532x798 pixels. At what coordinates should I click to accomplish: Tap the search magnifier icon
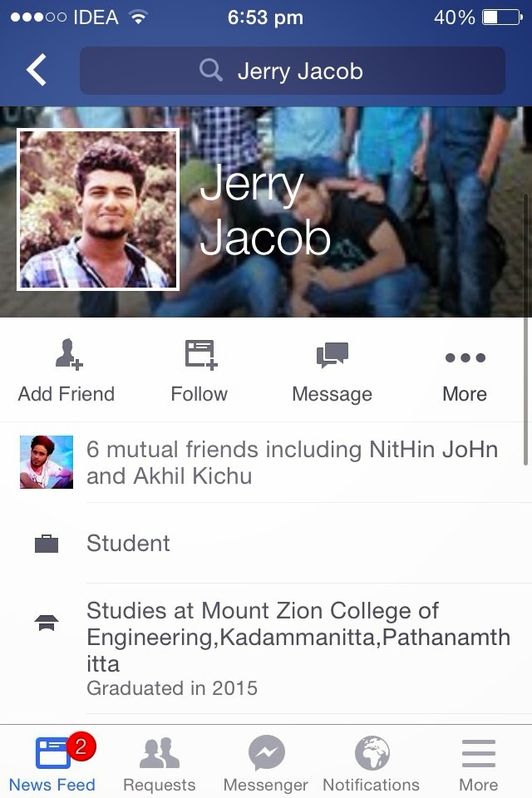pyautogui.click(x=211, y=70)
